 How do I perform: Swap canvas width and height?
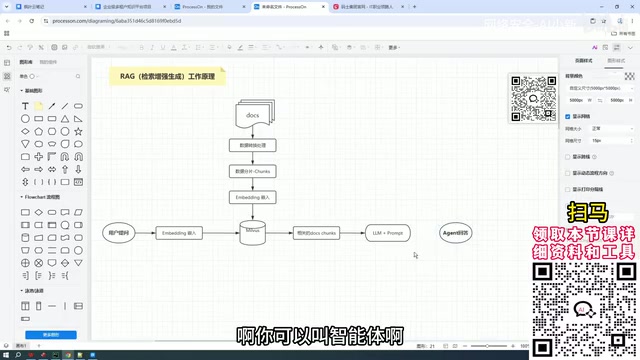tap(600, 100)
